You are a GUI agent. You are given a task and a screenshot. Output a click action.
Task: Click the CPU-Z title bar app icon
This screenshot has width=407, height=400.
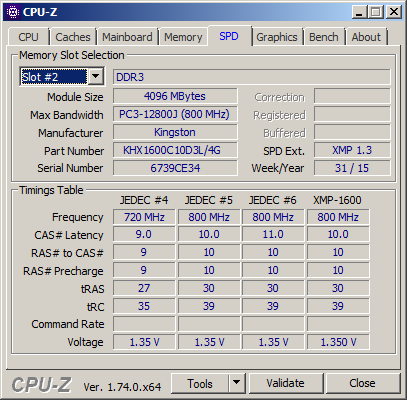(x=13, y=12)
